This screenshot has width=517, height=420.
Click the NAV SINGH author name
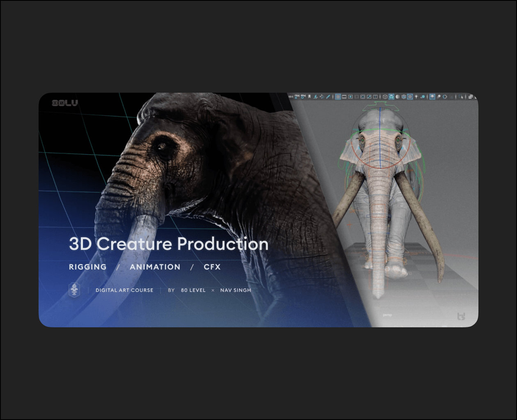236,290
